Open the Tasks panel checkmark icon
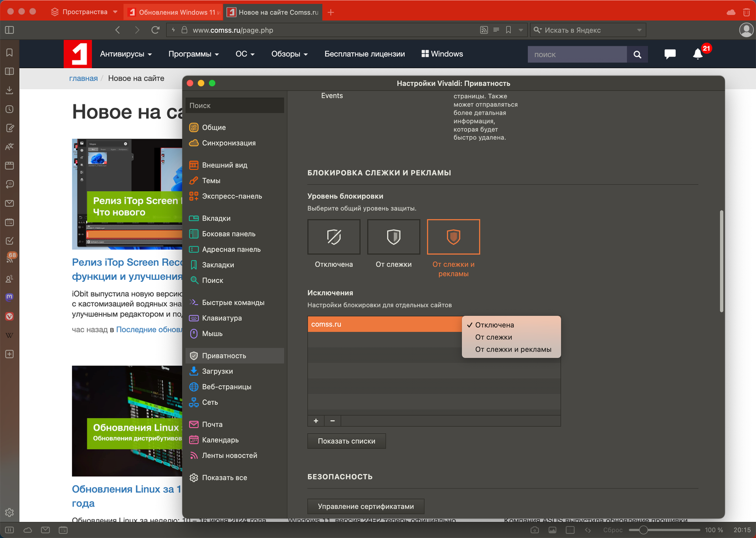Image resolution: width=756 pixels, height=538 pixels. pos(9,241)
